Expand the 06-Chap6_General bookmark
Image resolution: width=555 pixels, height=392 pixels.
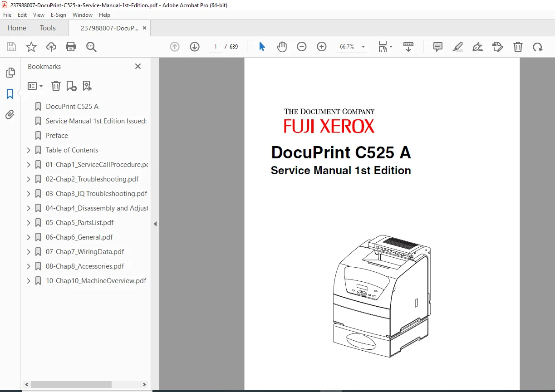click(29, 237)
